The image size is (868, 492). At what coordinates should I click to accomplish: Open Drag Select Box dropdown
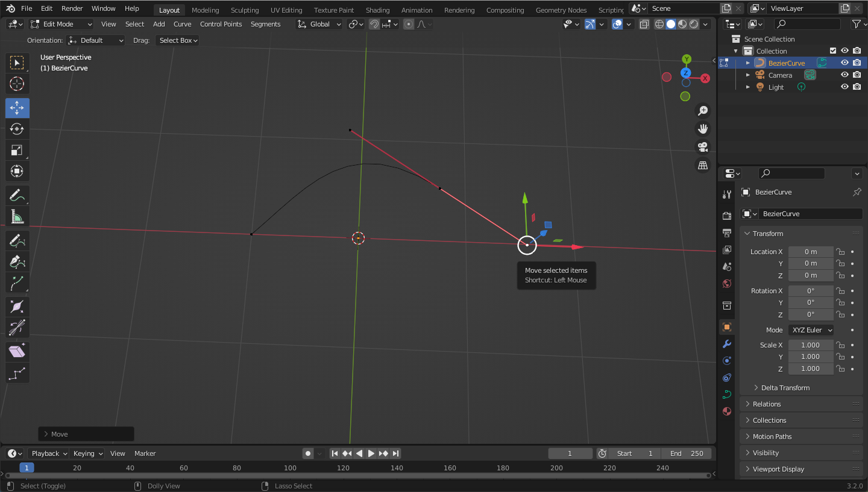tap(178, 40)
